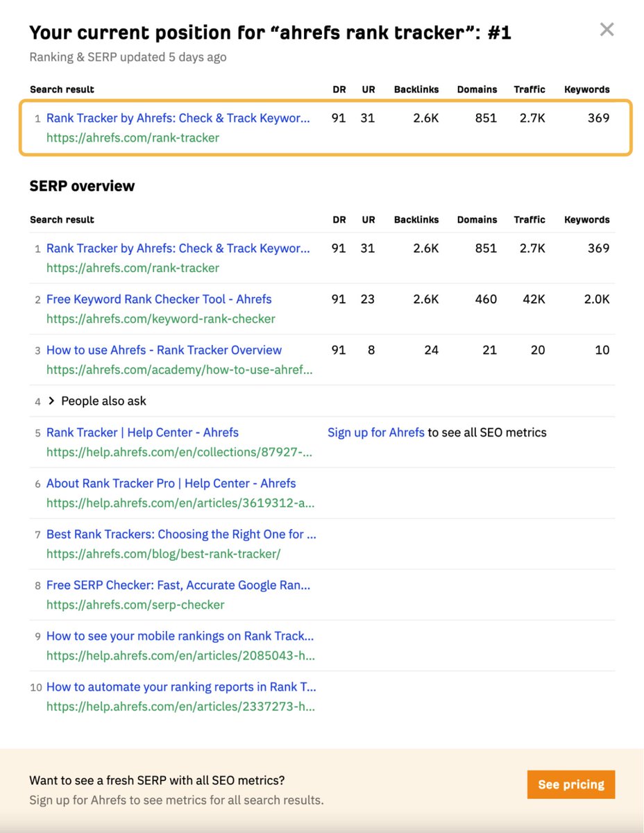Open Free SERP Checker result title

[x=178, y=585]
